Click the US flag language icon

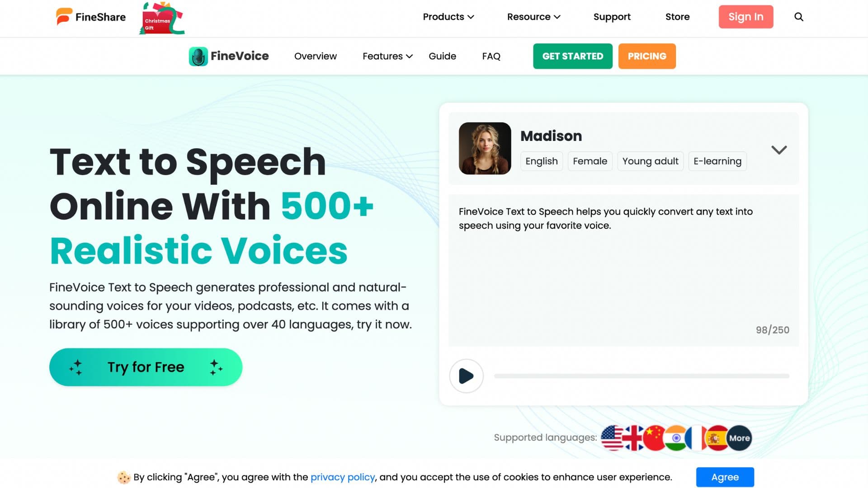611,438
